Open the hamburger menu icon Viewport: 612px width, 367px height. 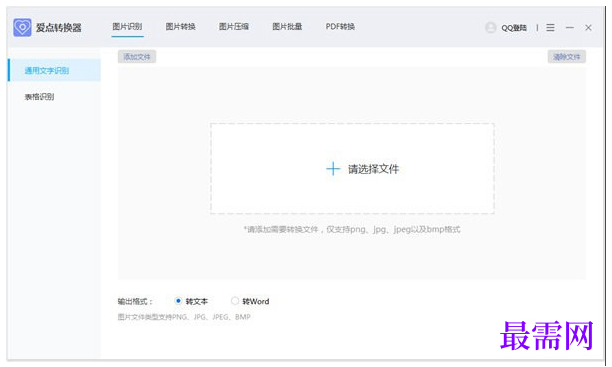pyautogui.click(x=550, y=28)
